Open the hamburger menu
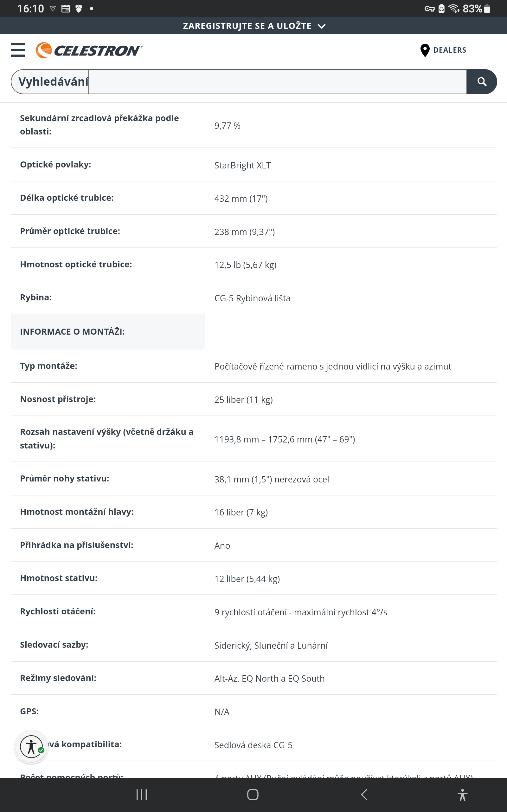This screenshot has width=507, height=812. 18,50
